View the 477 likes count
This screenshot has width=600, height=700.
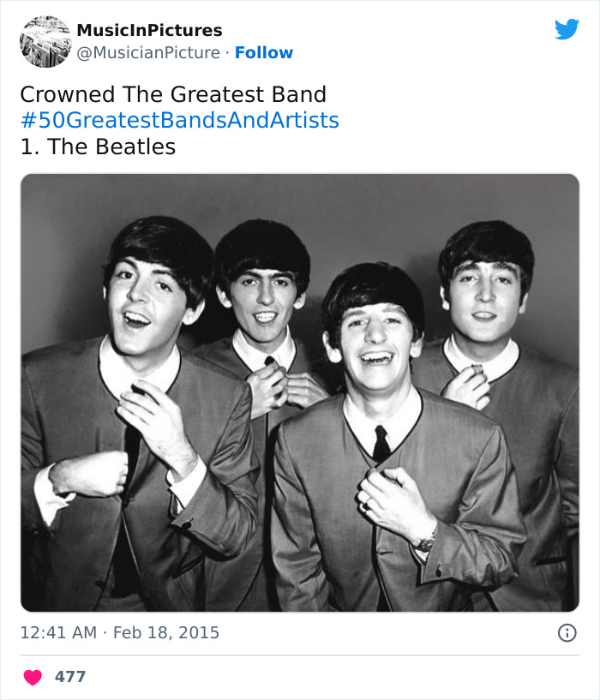pos(70,677)
